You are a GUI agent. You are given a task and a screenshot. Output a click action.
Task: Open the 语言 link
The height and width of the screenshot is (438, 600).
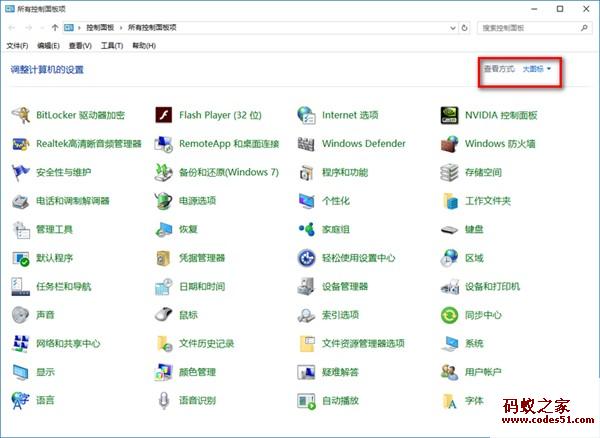coord(45,401)
